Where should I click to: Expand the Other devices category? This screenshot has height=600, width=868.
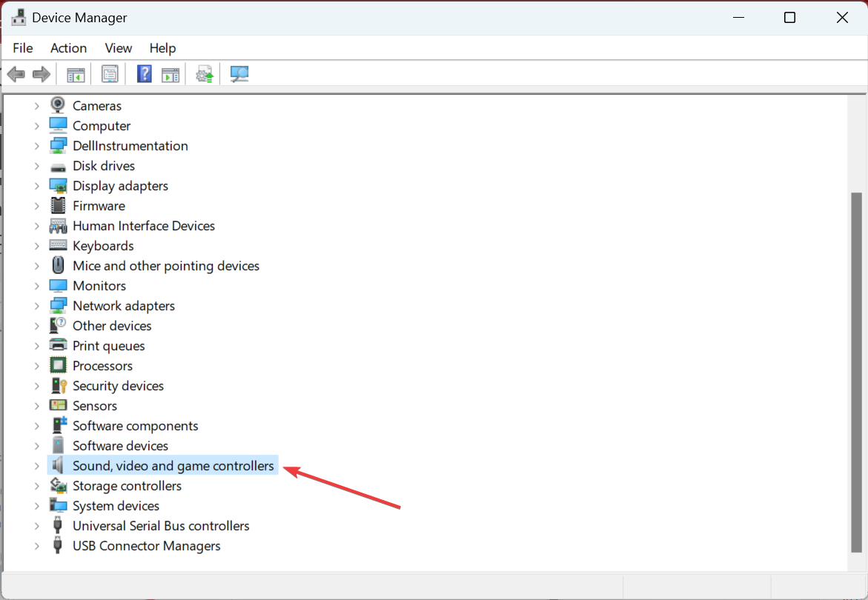point(36,326)
